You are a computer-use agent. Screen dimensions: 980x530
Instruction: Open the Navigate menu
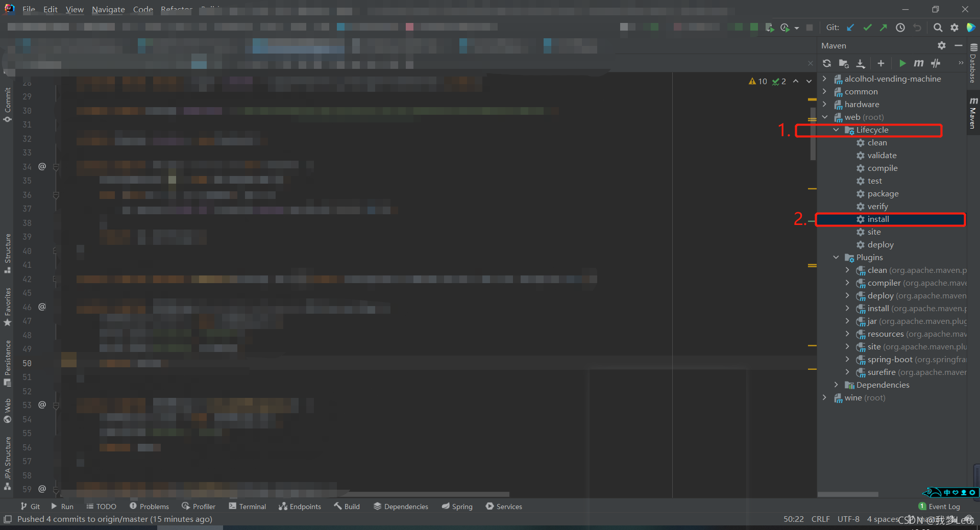point(108,9)
